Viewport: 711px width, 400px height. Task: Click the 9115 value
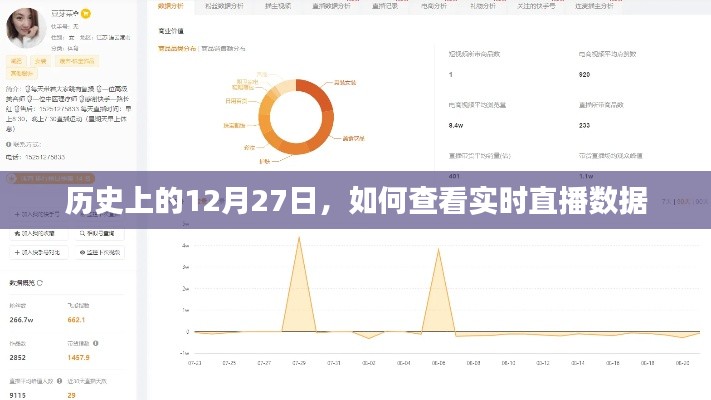click(x=18, y=395)
